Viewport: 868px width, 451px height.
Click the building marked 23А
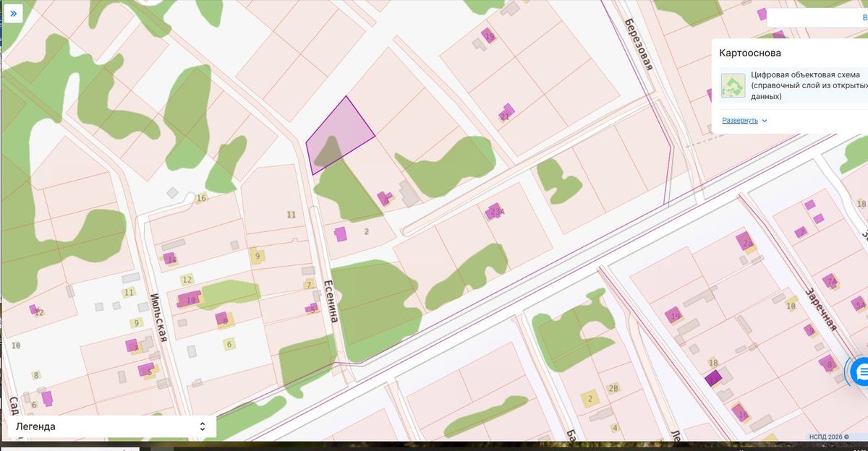(x=494, y=211)
